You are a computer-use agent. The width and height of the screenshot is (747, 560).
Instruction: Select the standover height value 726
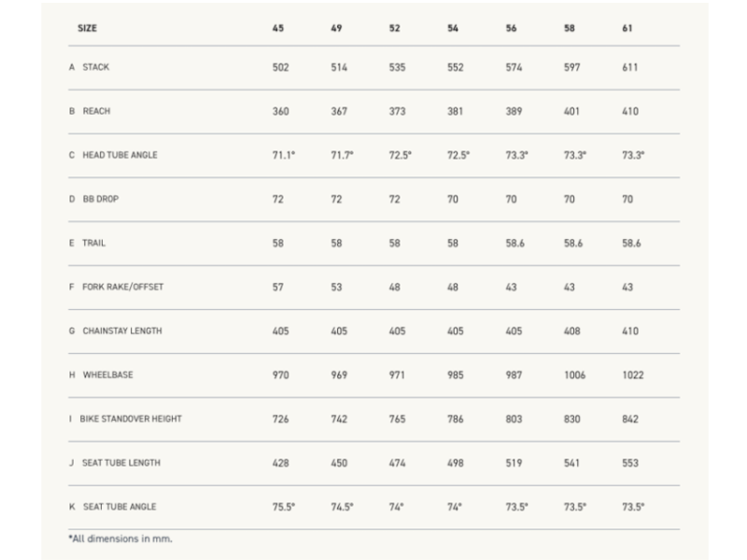280,419
